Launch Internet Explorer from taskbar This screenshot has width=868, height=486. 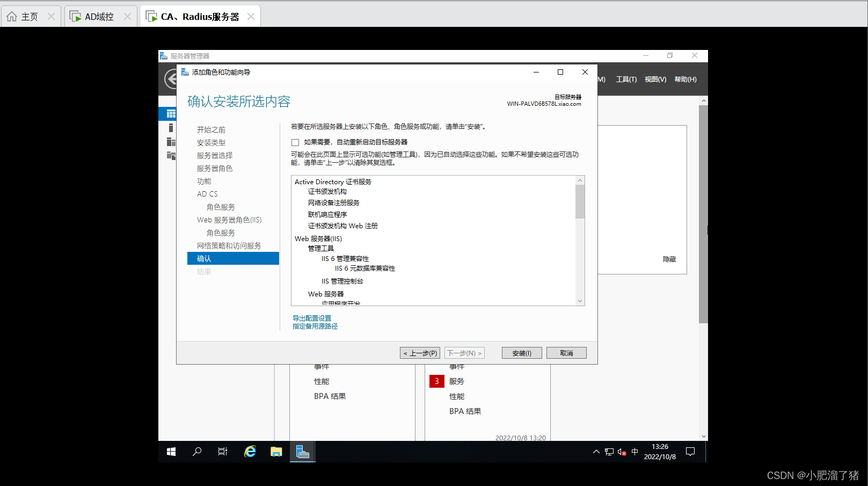(250, 452)
